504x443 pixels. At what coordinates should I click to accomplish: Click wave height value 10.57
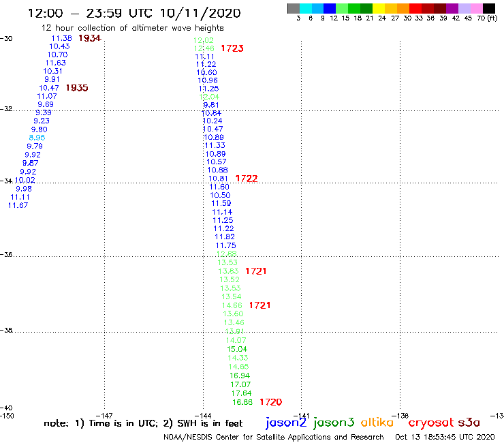pos(217,162)
